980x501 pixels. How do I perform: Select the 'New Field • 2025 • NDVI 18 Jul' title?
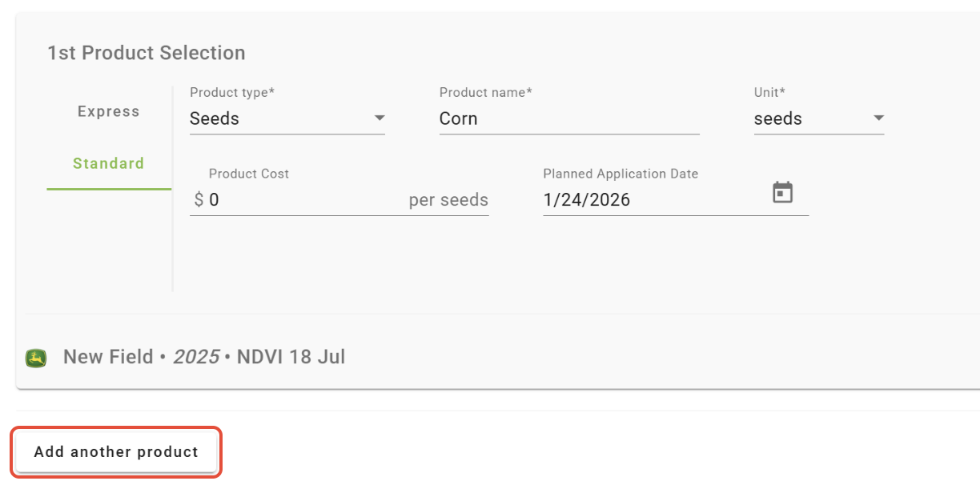(204, 357)
